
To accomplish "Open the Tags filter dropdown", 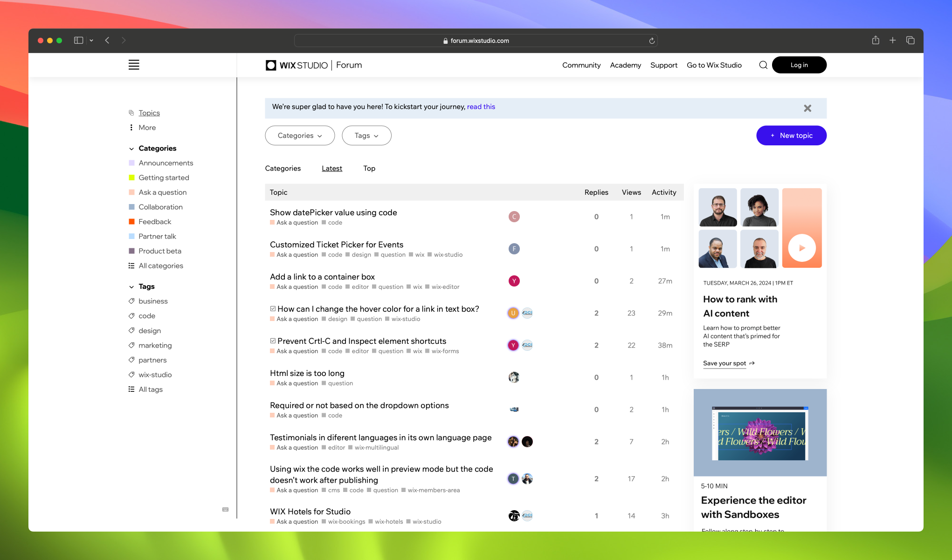I will tap(366, 136).
